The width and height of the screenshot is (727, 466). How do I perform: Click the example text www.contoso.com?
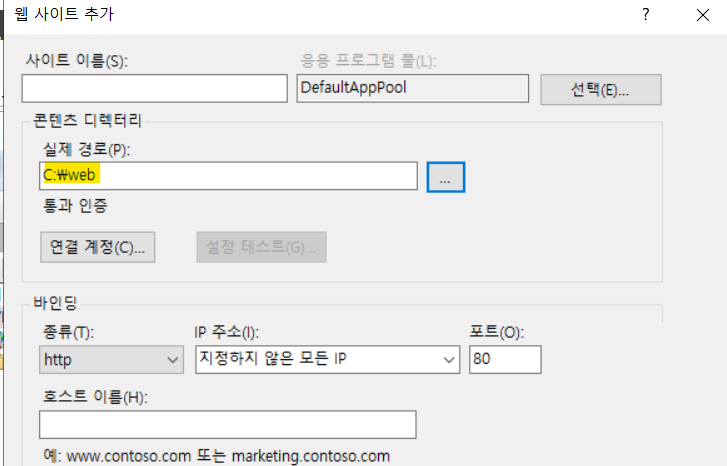click(129, 456)
